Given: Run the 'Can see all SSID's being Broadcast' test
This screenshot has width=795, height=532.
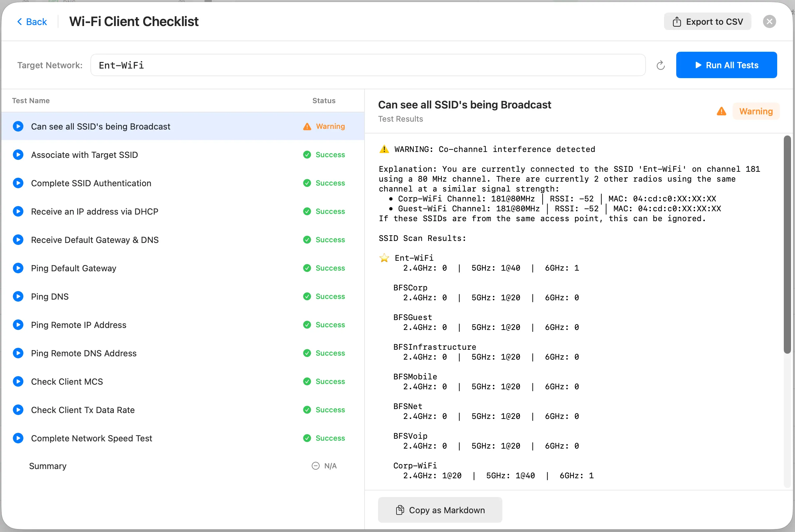Looking at the screenshot, I should (x=18, y=127).
